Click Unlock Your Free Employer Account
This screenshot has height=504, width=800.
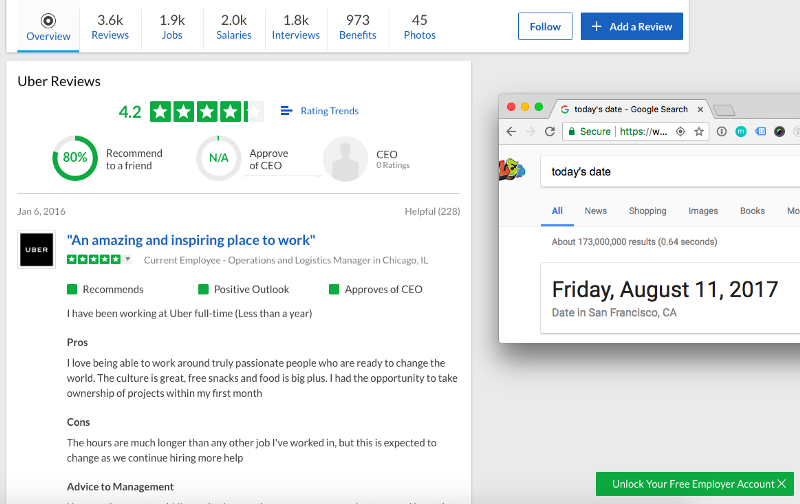pos(693,484)
